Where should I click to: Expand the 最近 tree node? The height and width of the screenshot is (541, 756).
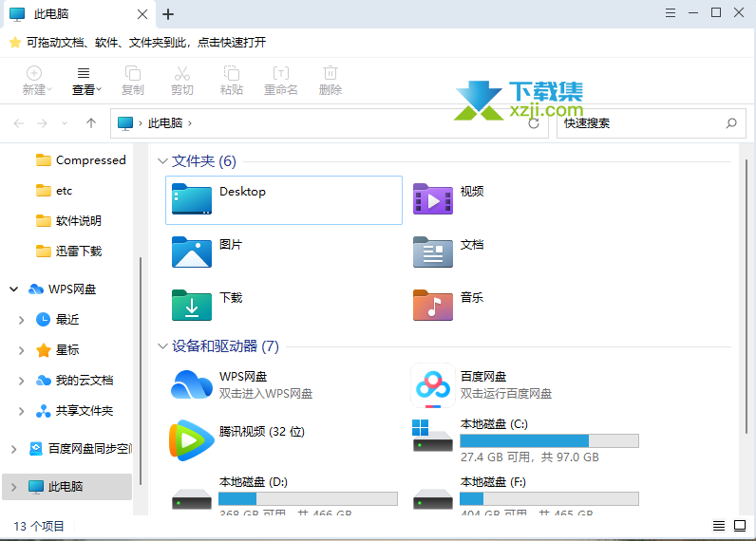(21, 320)
